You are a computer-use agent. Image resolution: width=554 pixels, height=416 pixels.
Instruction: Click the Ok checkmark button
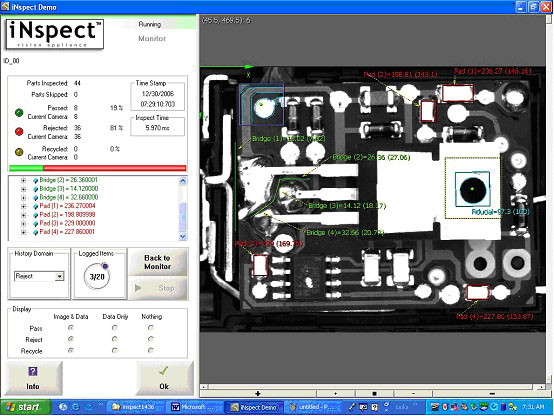click(164, 378)
